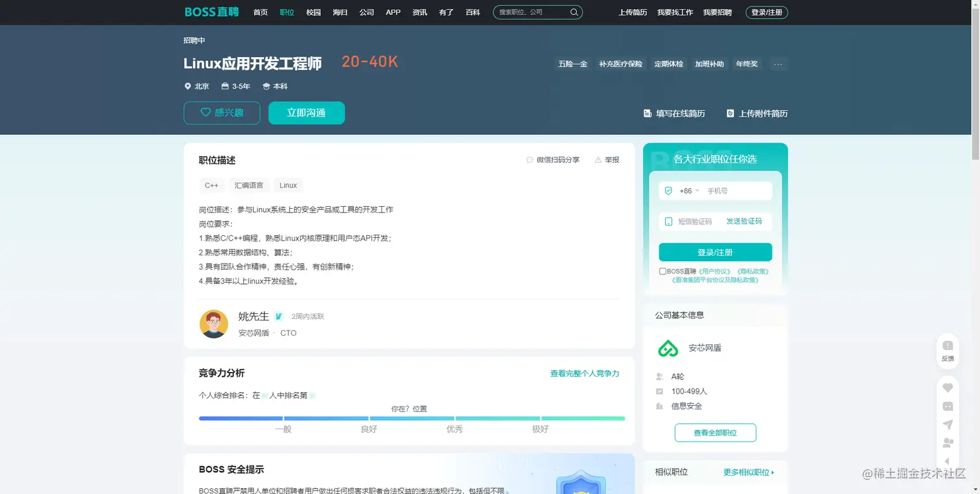Open the +86 country code dropdown
Image resolution: width=980 pixels, height=494 pixels.
point(689,191)
